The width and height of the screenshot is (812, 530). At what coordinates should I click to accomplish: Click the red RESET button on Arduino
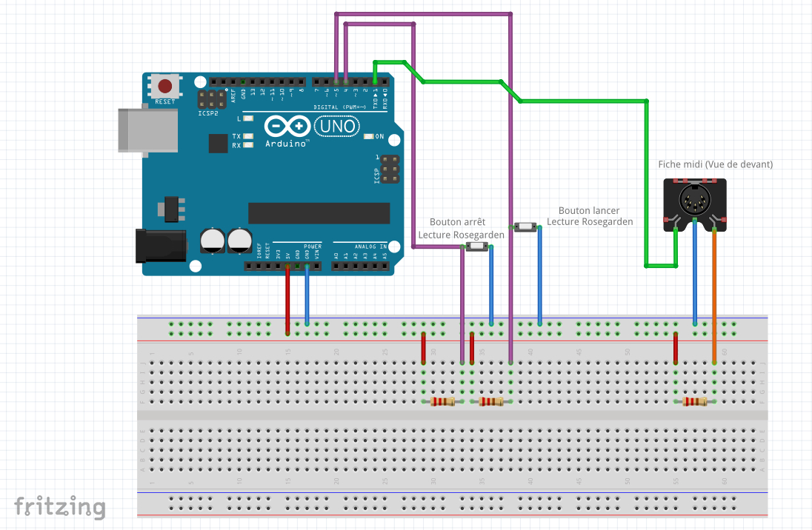(165, 86)
